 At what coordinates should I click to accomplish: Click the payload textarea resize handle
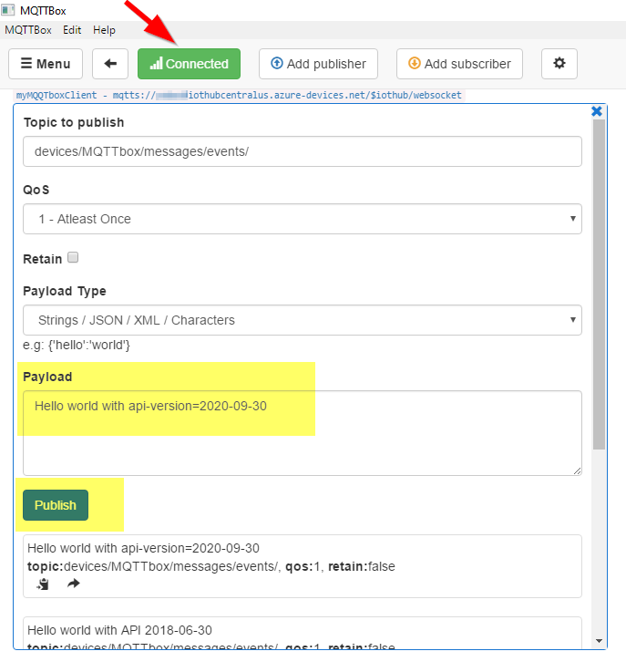point(577,471)
